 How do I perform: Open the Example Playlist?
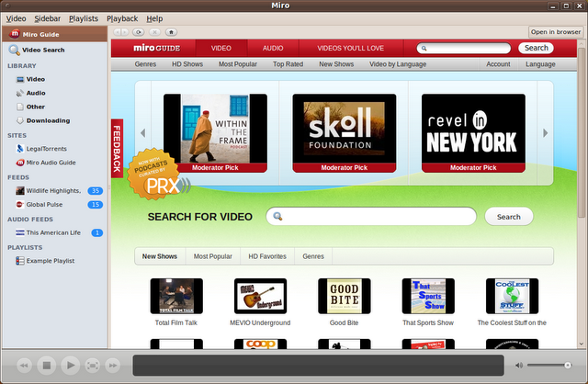tap(54, 261)
